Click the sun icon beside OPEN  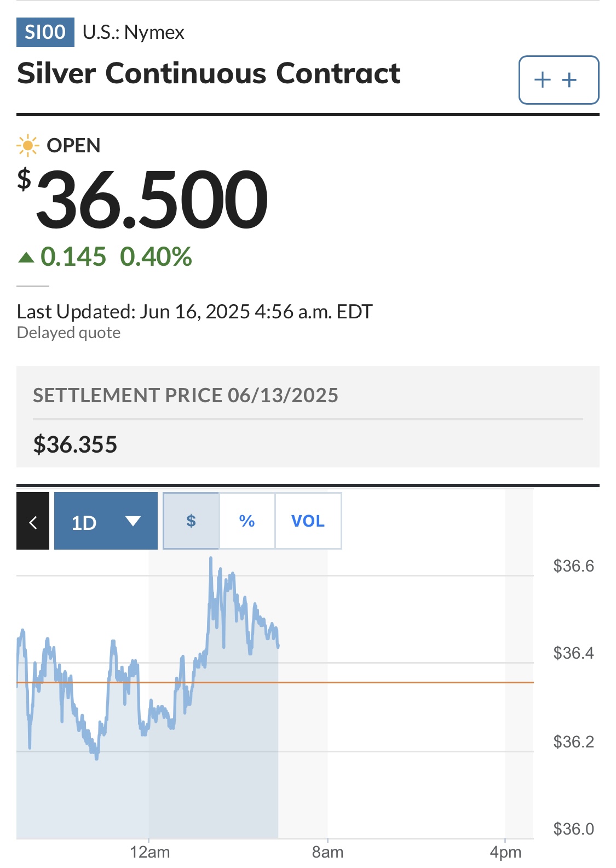pos(27,146)
